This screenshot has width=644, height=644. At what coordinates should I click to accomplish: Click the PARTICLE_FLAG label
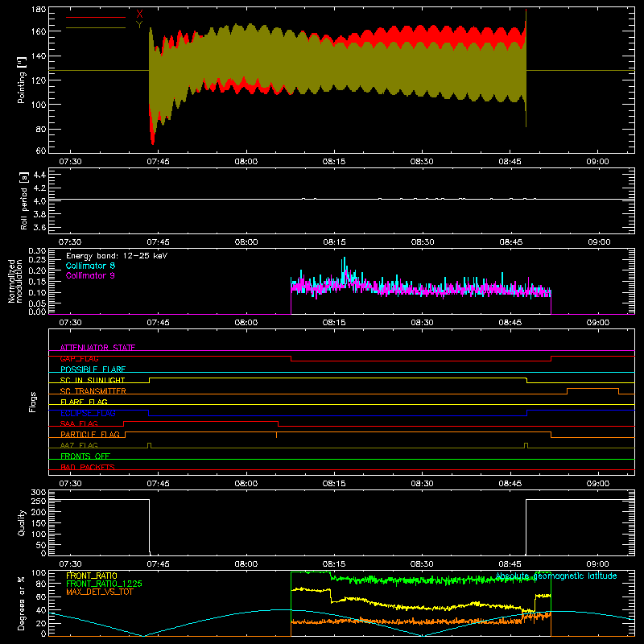click(x=90, y=435)
